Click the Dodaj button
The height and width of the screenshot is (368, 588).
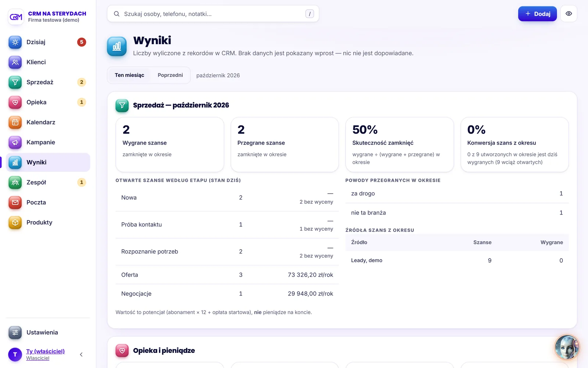click(537, 14)
